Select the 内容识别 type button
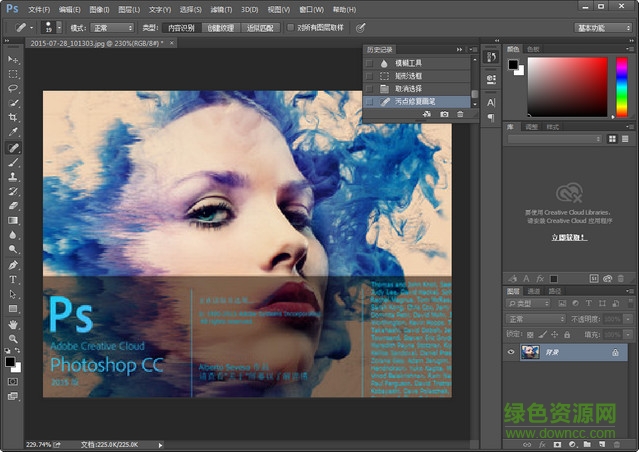This screenshot has height=452, width=639. click(180, 28)
